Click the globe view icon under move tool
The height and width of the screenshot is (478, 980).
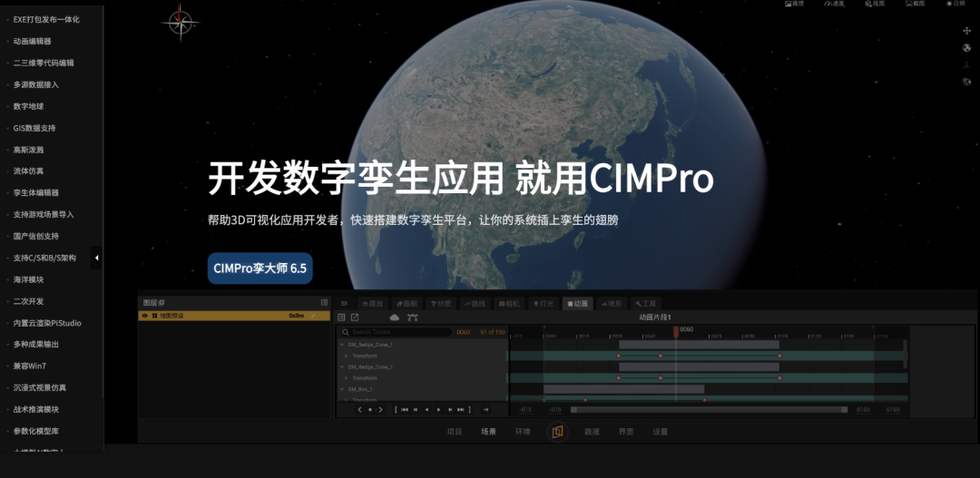point(967,47)
